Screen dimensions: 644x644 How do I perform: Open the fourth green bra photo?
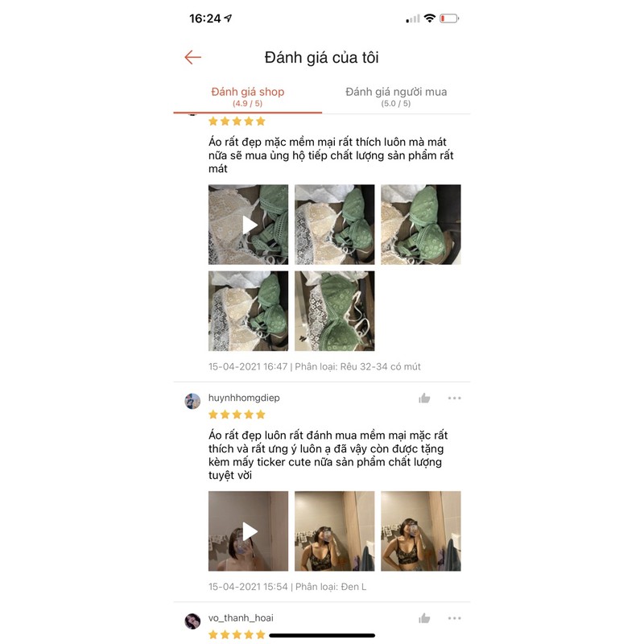coord(248,311)
